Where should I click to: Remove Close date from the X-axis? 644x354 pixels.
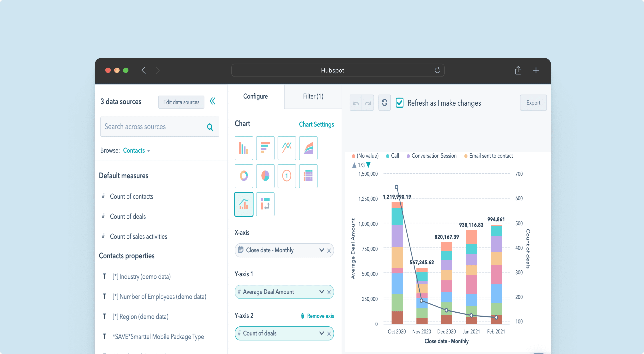tap(329, 251)
